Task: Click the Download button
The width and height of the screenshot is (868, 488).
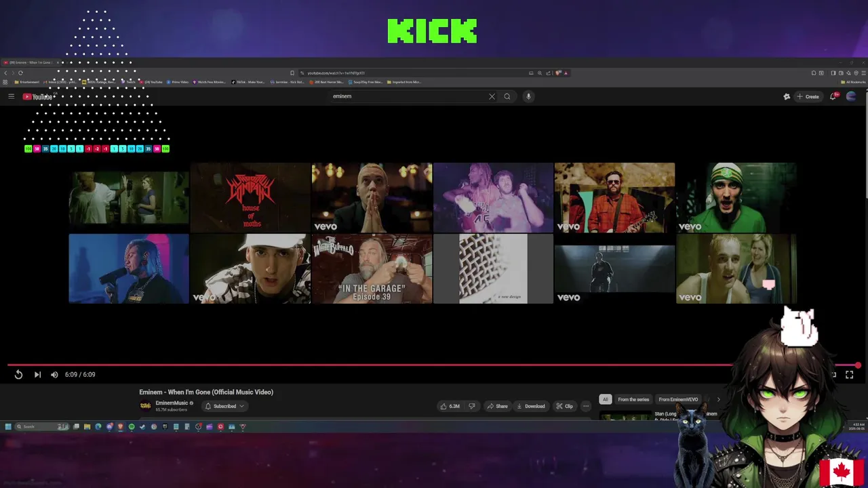Action: [x=530, y=406]
